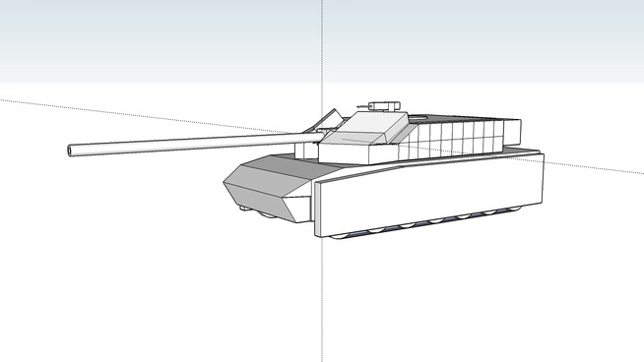Click the rear bustle box behind the turret
644x362 pixels.
coord(512,131)
